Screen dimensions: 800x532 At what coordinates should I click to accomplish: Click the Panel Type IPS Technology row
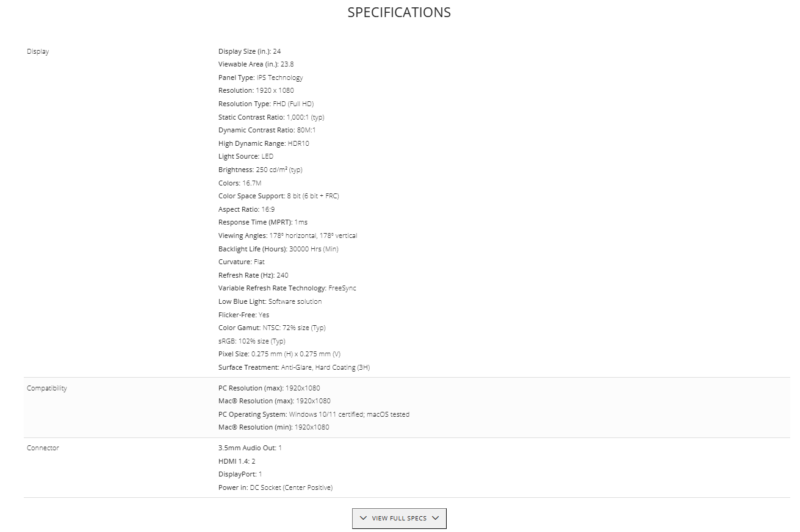coord(261,77)
